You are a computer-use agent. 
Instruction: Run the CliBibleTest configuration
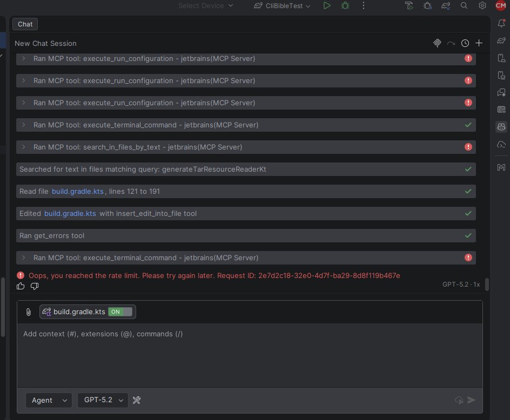326,5
